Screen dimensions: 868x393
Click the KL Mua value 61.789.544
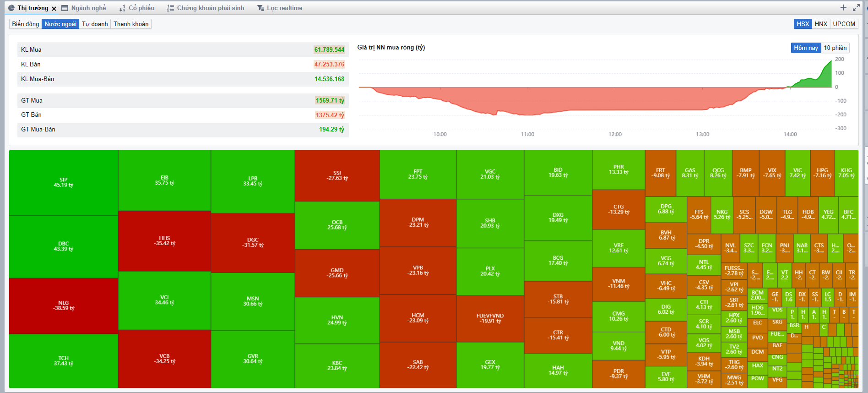[x=329, y=49]
